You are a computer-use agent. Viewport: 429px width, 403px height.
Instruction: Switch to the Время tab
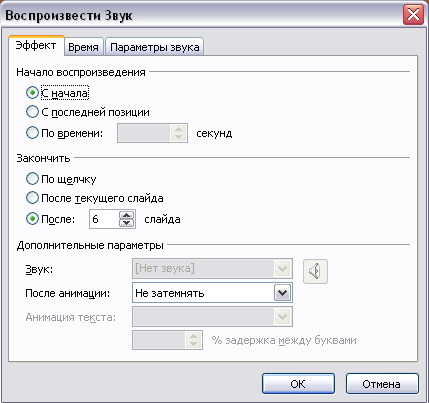tap(84, 47)
